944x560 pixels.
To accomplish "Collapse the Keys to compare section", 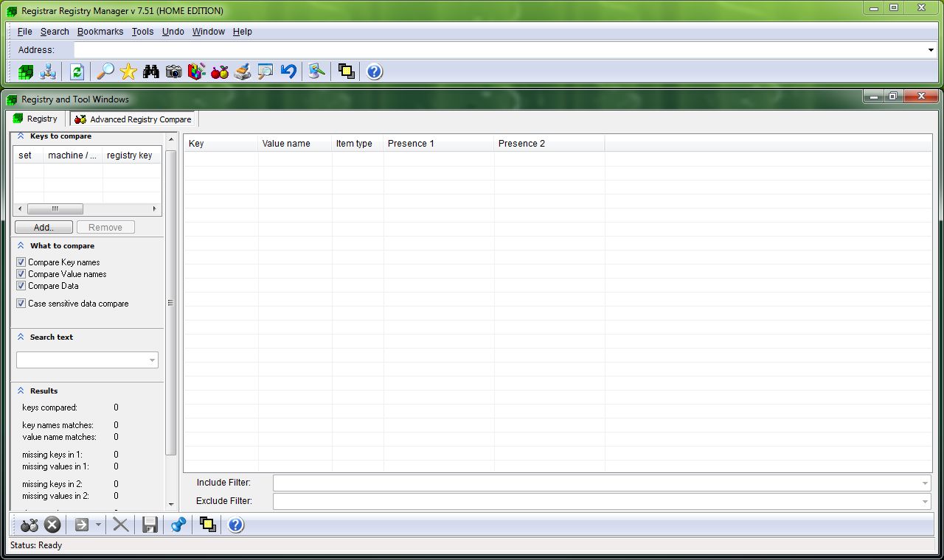I will click(21, 136).
